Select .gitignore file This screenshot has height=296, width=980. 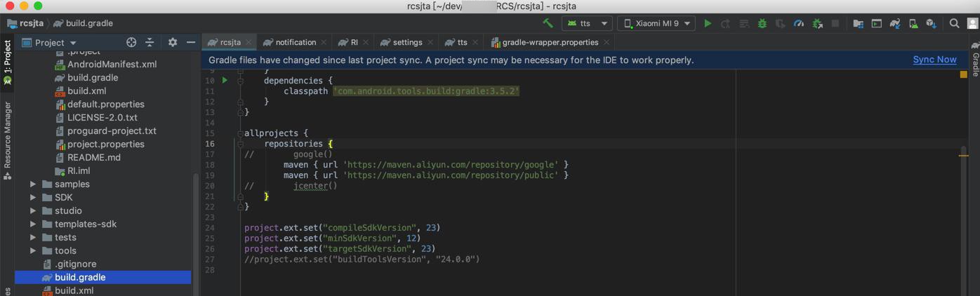69,264
